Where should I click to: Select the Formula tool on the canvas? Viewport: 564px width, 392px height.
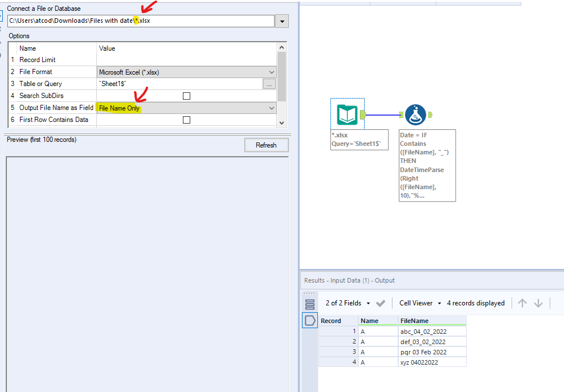point(416,114)
